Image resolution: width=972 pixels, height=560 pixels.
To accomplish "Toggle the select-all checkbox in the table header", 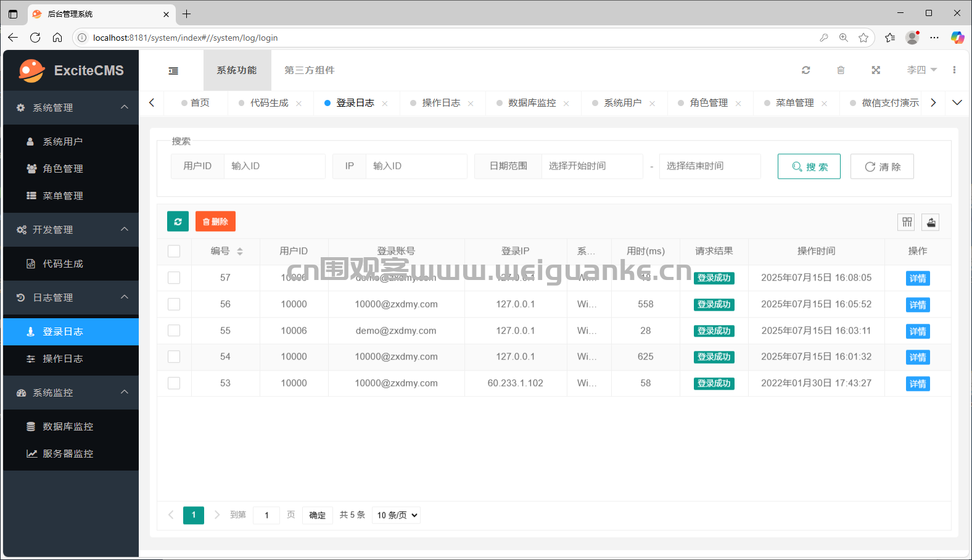I will tap(174, 251).
